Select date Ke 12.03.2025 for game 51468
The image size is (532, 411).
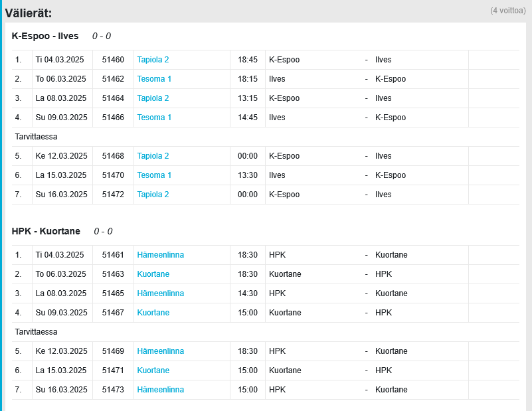point(61,156)
